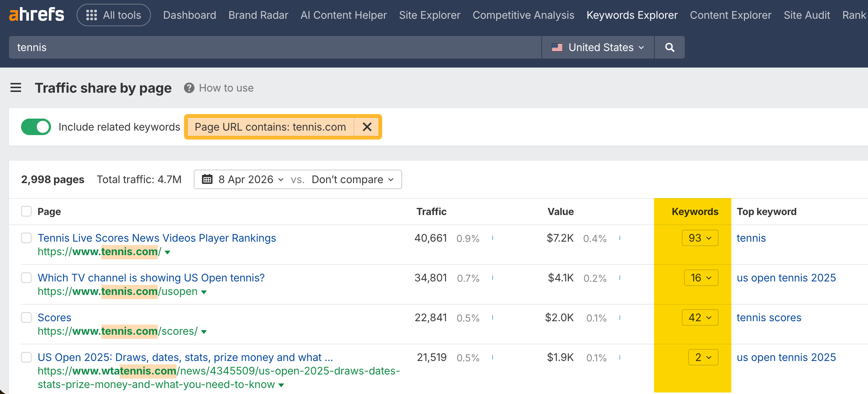Expand URL arrow for tennis.com/scores/
Image resolution: width=868 pixels, height=394 pixels.
point(204,332)
